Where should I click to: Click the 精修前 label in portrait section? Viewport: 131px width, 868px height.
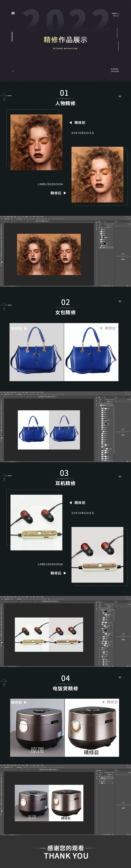click(80, 123)
